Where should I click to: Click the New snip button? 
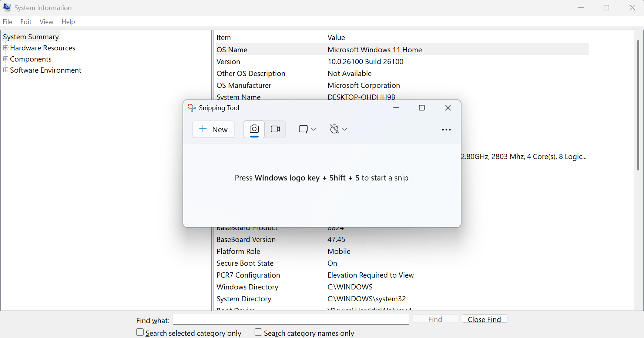[x=214, y=129]
